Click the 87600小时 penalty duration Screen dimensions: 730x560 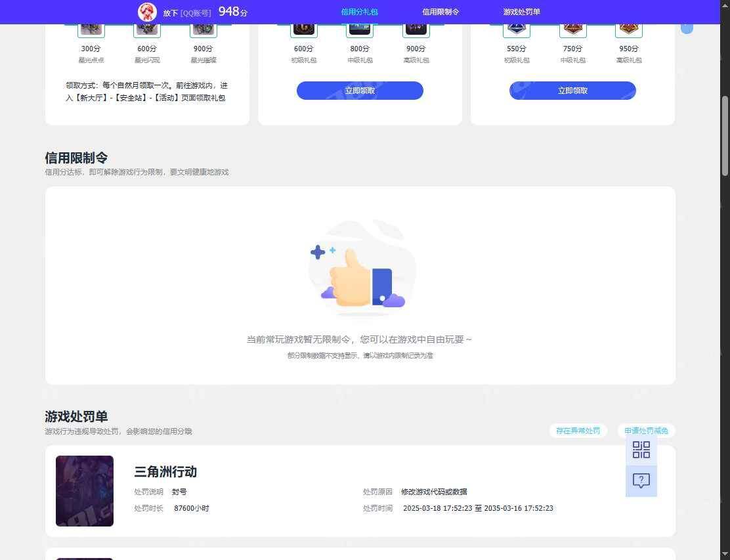(191, 508)
